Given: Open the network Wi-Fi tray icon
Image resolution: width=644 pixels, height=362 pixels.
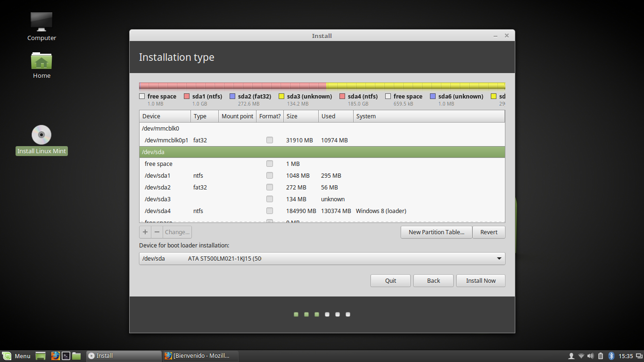Looking at the screenshot, I should [581, 356].
